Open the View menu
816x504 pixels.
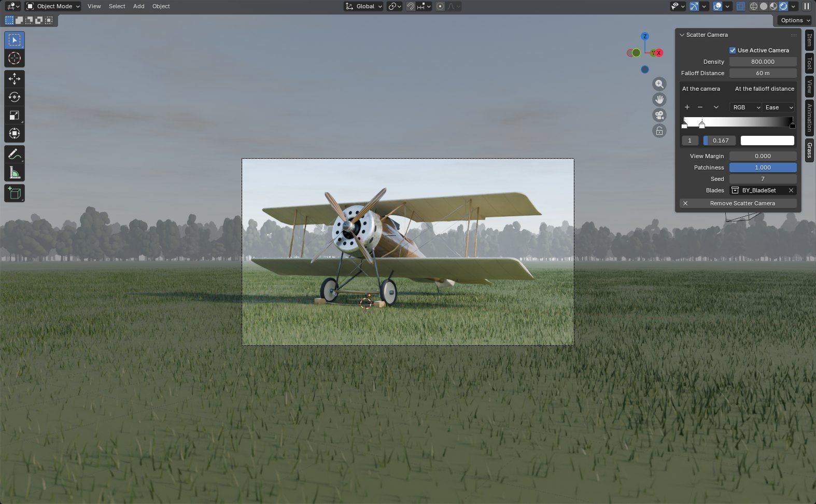(x=94, y=6)
